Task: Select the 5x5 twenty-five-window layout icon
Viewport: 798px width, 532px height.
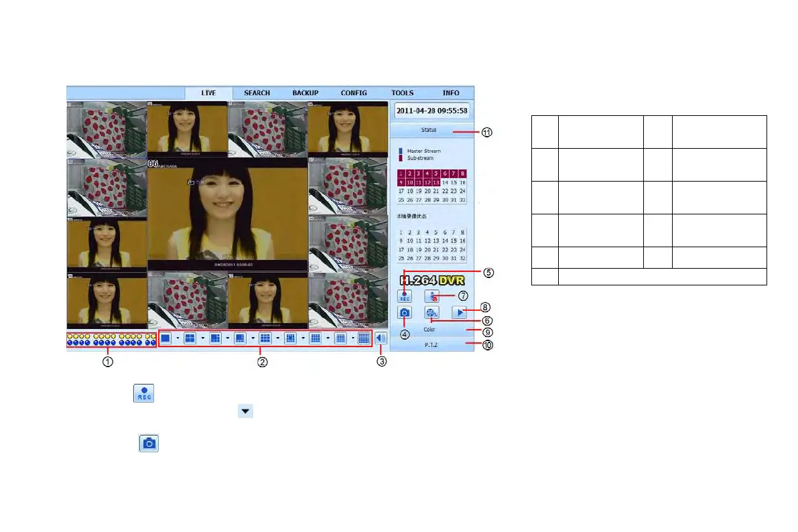Action: point(340,338)
